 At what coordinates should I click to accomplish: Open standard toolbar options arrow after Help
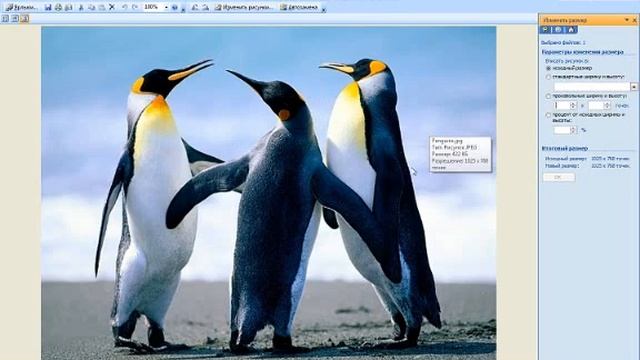point(183,9)
